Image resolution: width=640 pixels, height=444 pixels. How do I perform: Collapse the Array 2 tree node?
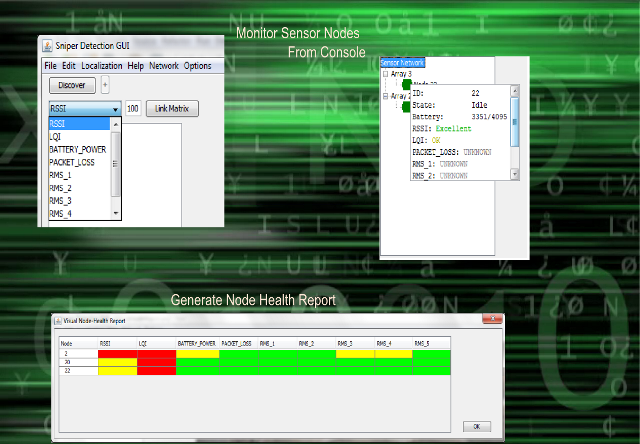tap(387, 96)
